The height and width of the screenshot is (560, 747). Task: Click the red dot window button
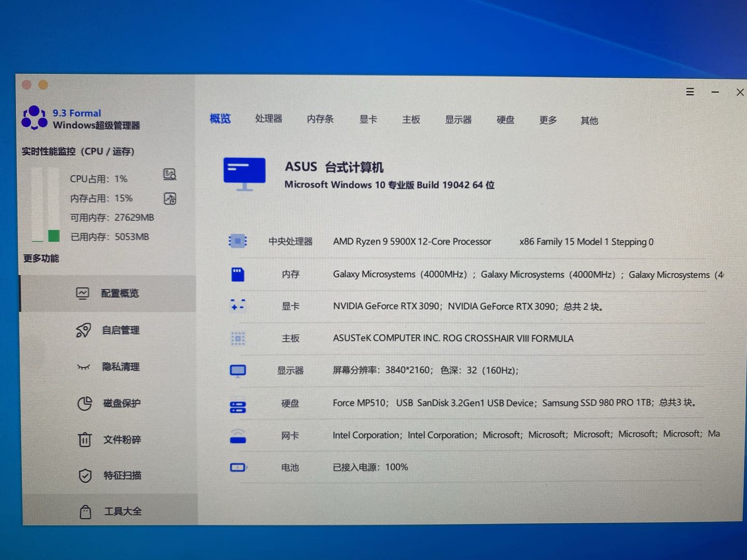coord(27,85)
